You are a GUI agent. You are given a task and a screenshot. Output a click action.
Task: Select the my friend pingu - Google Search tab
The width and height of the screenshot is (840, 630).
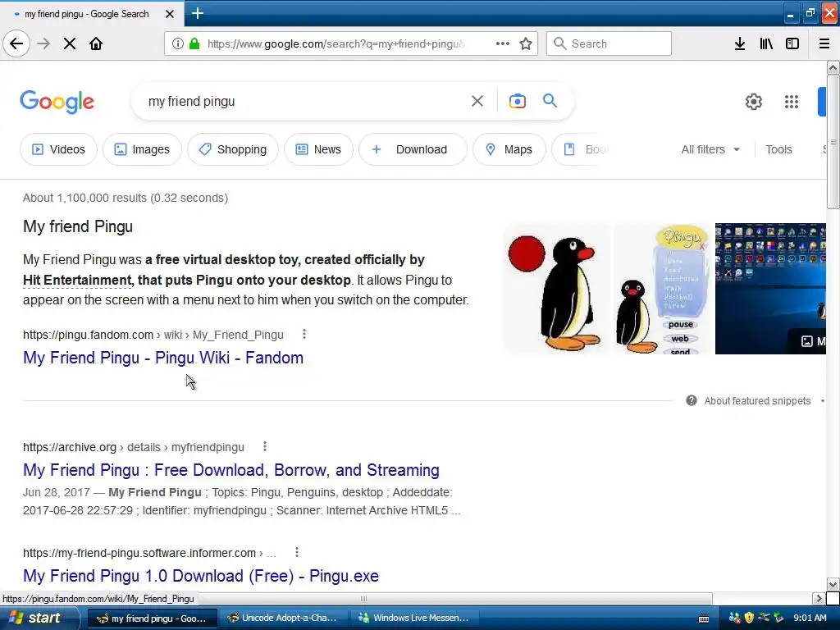pyautogui.click(x=85, y=14)
